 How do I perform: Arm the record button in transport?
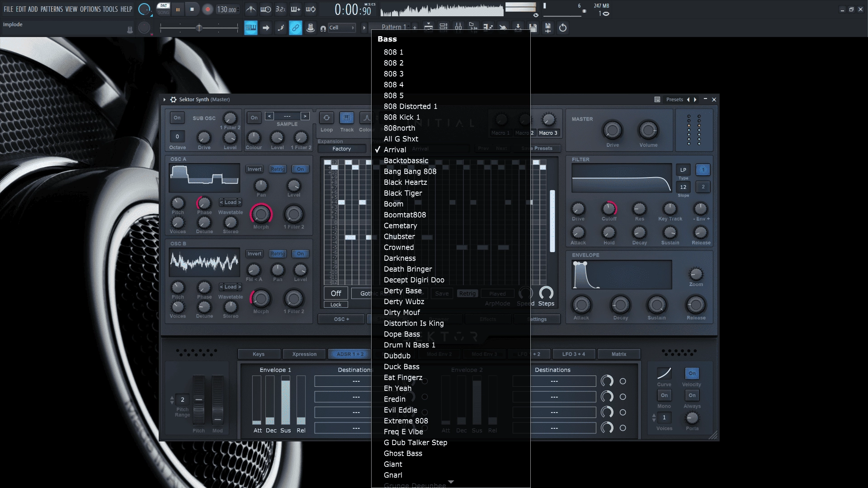point(208,9)
